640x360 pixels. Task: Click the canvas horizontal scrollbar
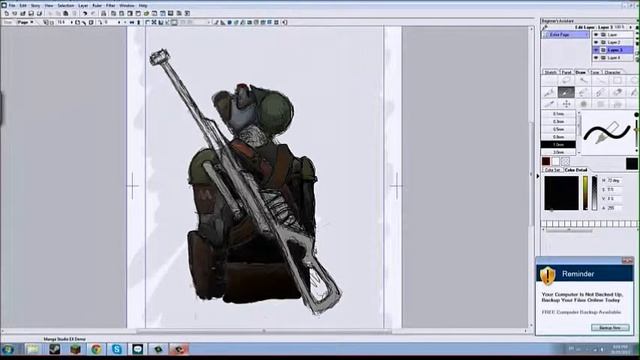tap(264, 331)
